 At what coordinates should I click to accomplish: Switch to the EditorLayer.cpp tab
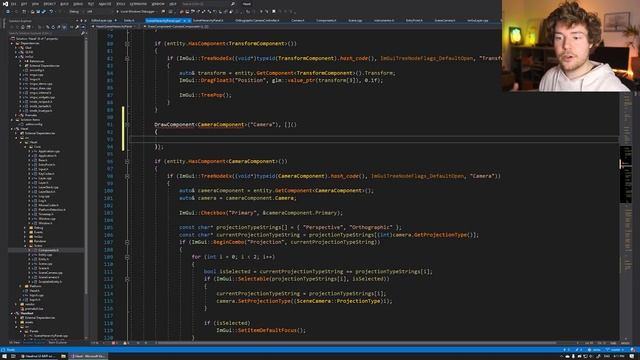(102, 20)
